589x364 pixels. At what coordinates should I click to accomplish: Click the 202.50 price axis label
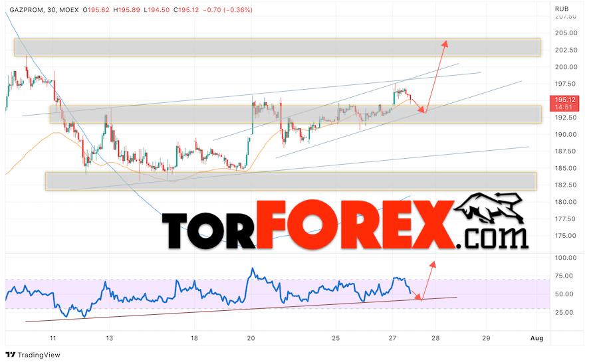[x=566, y=50]
